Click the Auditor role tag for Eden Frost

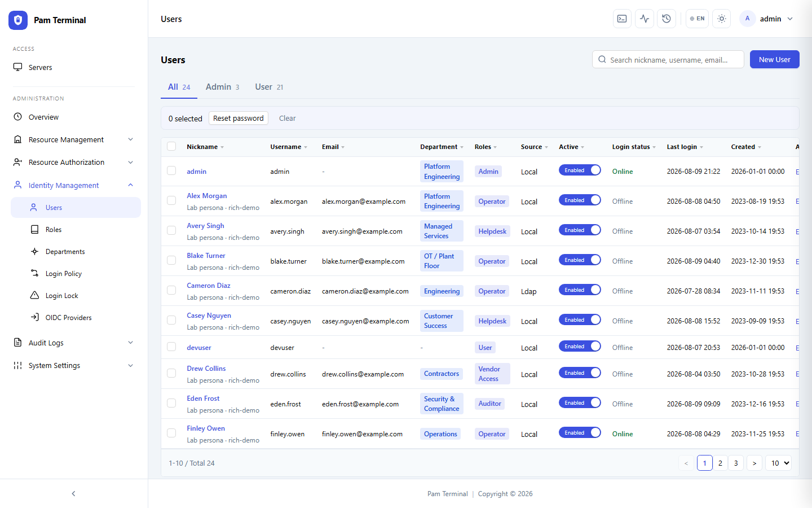[489, 404]
